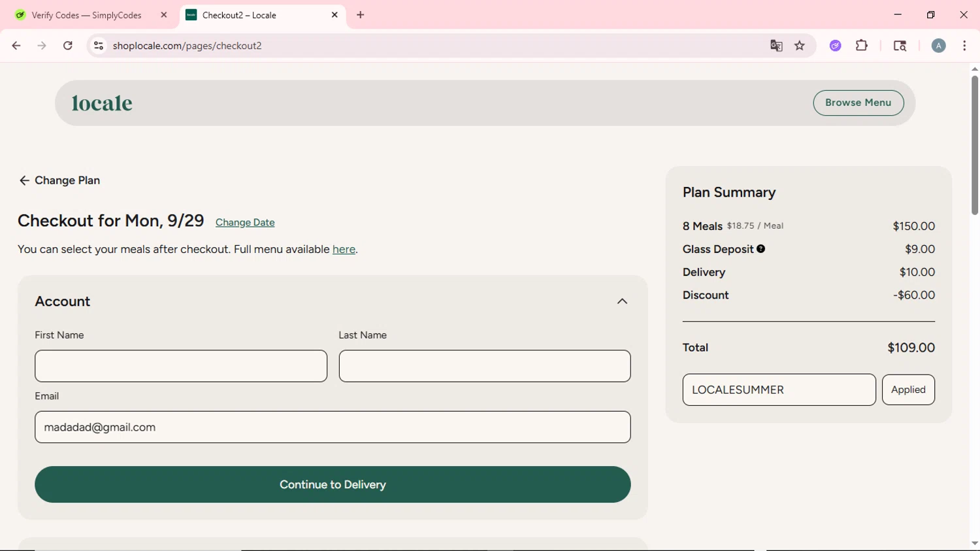Open the Change Date link
The width and height of the screenshot is (980, 551).
[245, 222]
